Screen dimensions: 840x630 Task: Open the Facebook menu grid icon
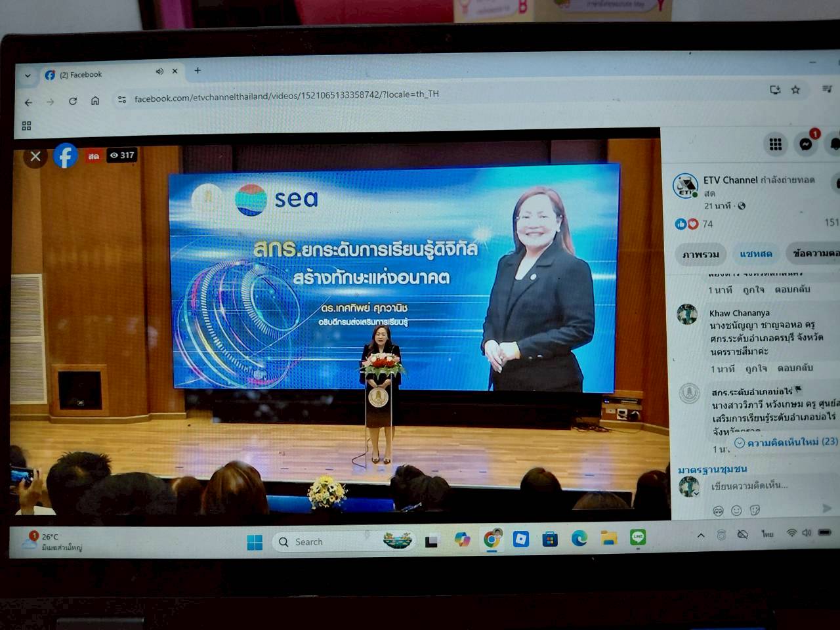point(775,144)
